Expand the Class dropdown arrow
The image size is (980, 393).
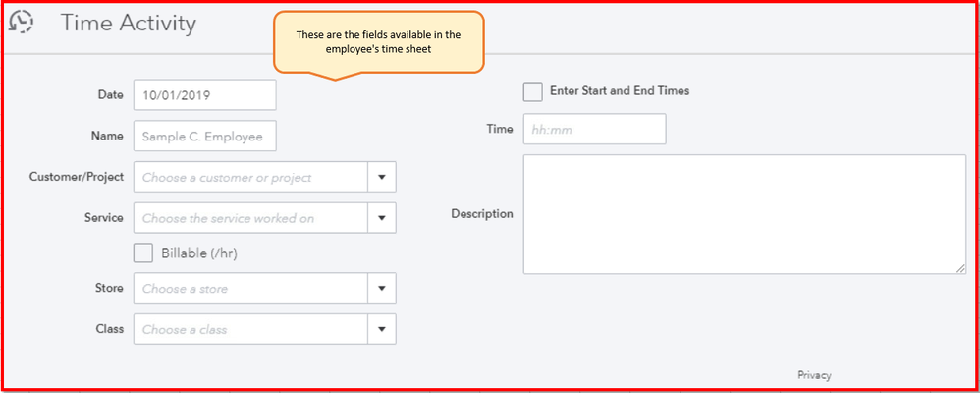(382, 329)
